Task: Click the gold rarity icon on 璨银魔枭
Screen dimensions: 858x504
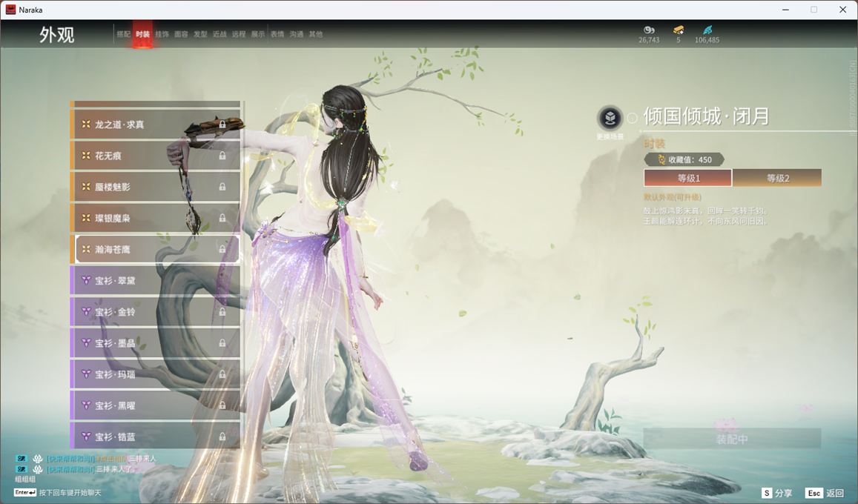Action: click(86, 218)
